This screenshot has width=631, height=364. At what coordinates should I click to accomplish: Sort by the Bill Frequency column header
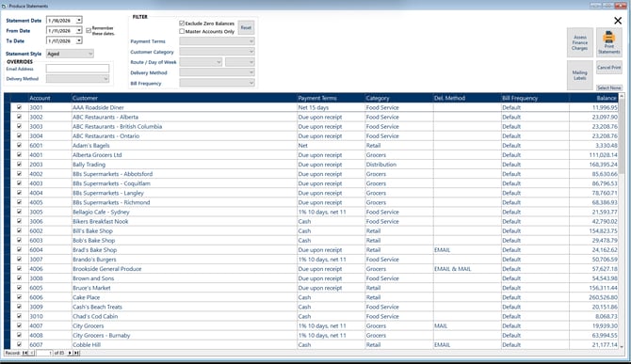tap(535, 98)
